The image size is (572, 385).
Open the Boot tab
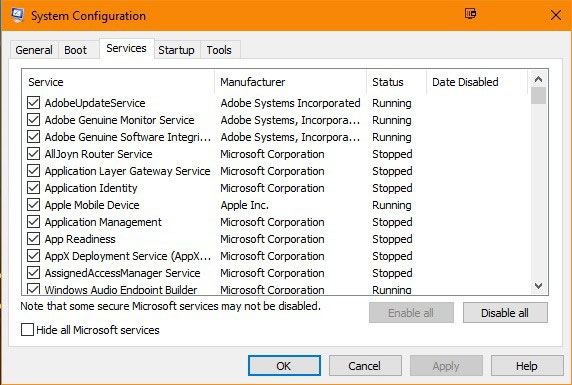(x=76, y=50)
